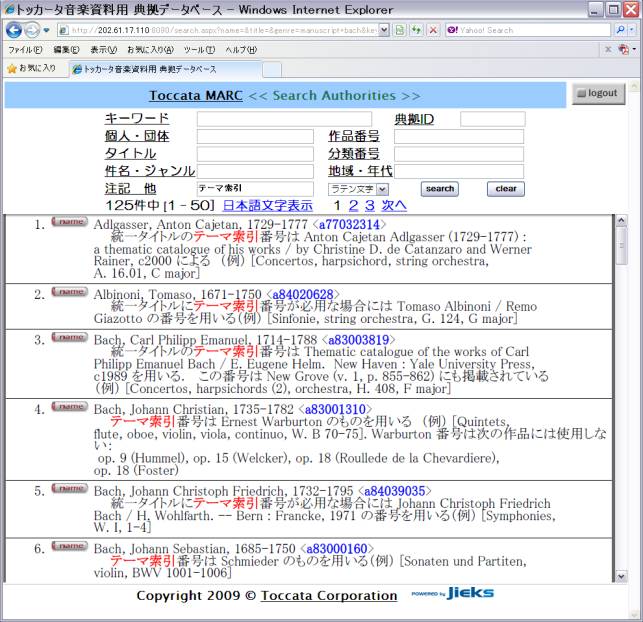Click the clear button

[506, 189]
